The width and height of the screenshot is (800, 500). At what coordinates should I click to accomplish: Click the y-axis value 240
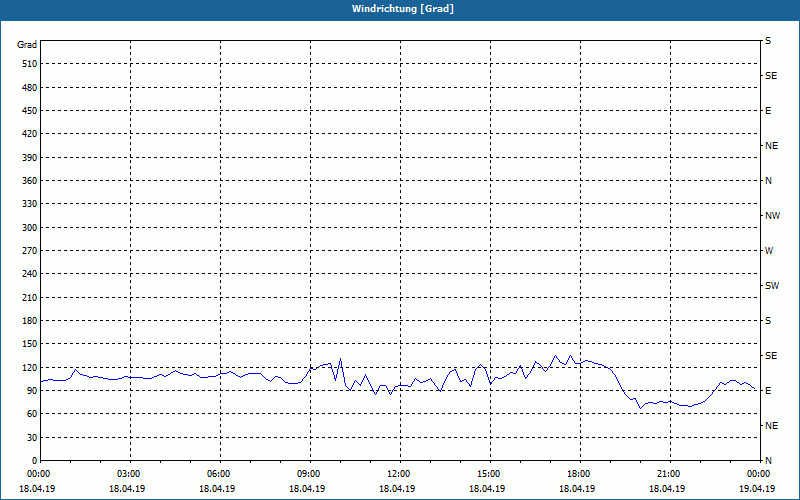(30, 274)
